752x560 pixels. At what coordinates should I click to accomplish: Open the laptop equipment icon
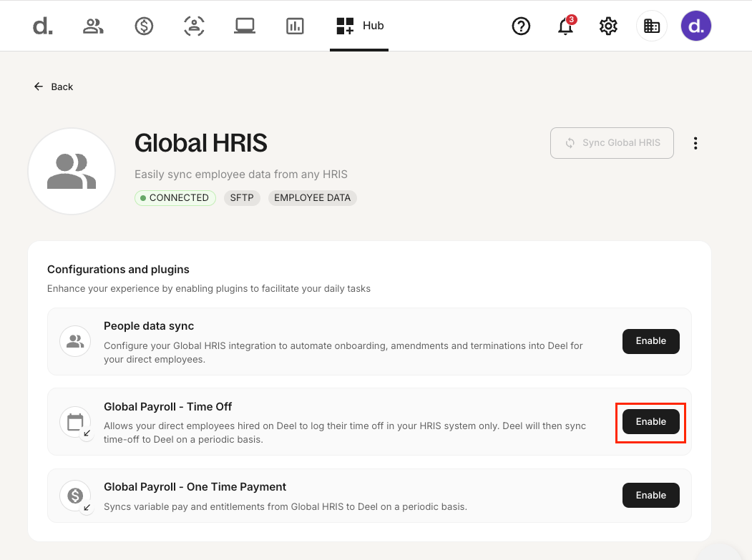click(x=245, y=26)
